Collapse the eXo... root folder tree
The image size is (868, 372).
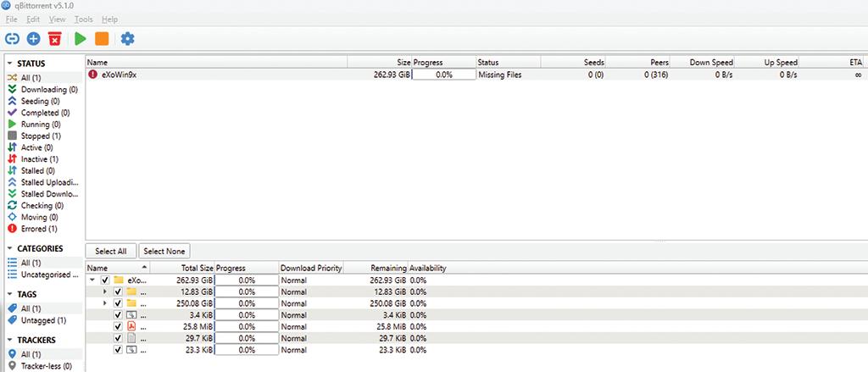[92, 280]
